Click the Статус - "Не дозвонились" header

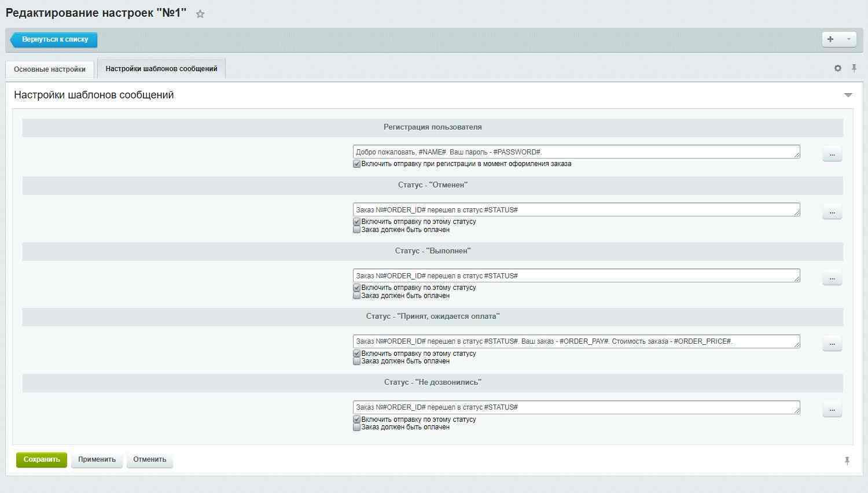point(433,382)
